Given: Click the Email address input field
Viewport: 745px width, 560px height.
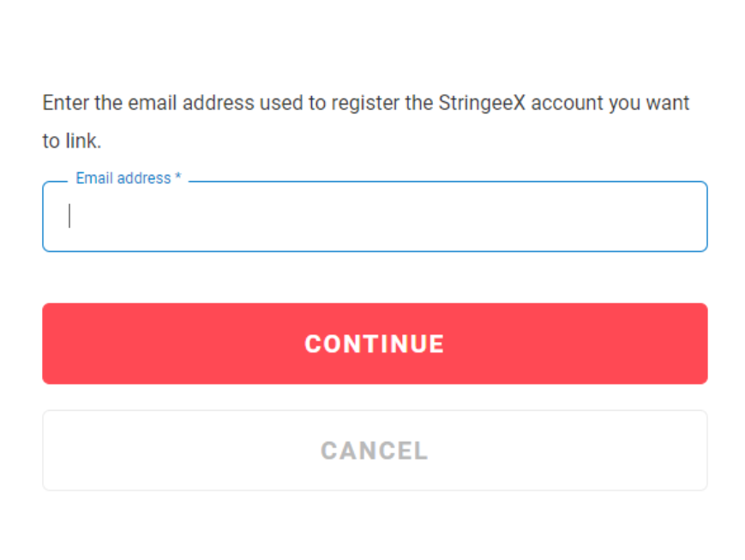Looking at the screenshot, I should [x=375, y=216].
